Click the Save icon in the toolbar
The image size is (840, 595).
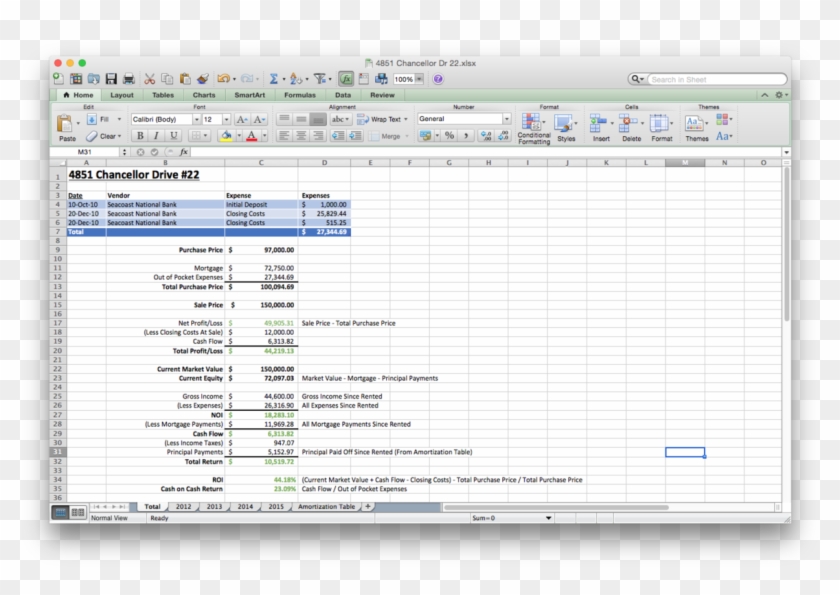pyautogui.click(x=111, y=79)
